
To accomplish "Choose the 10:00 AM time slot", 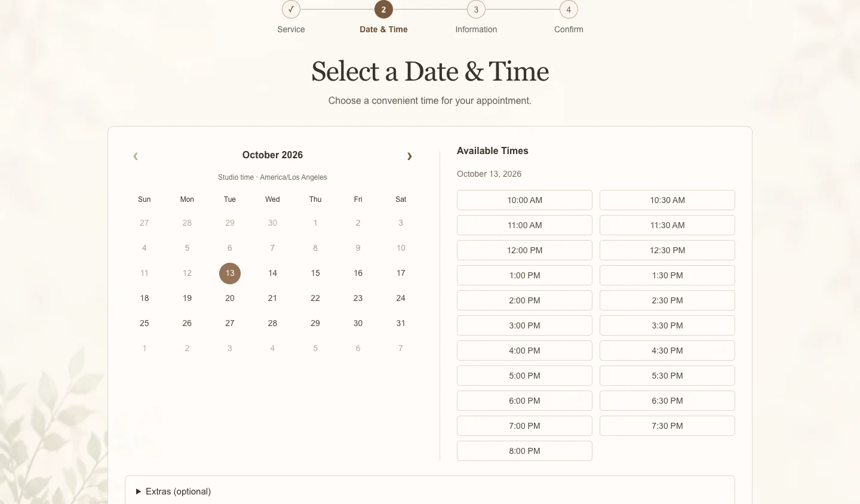I will [x=524, y=200].
